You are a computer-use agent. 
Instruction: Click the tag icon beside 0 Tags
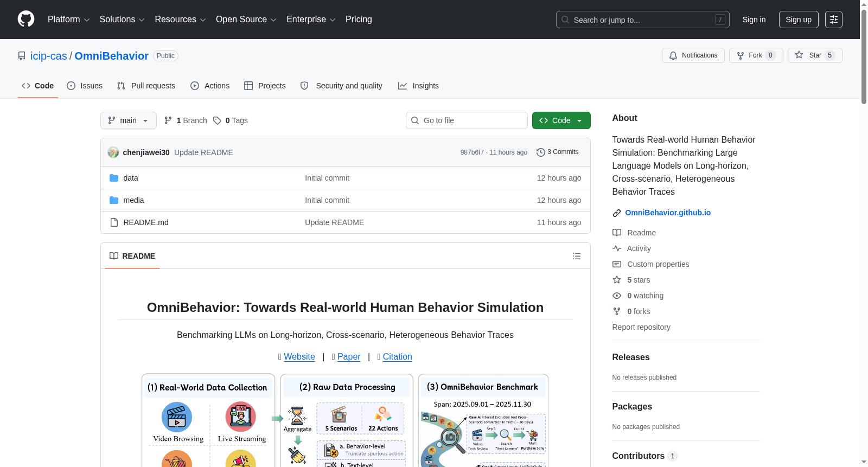pos(217,120)
